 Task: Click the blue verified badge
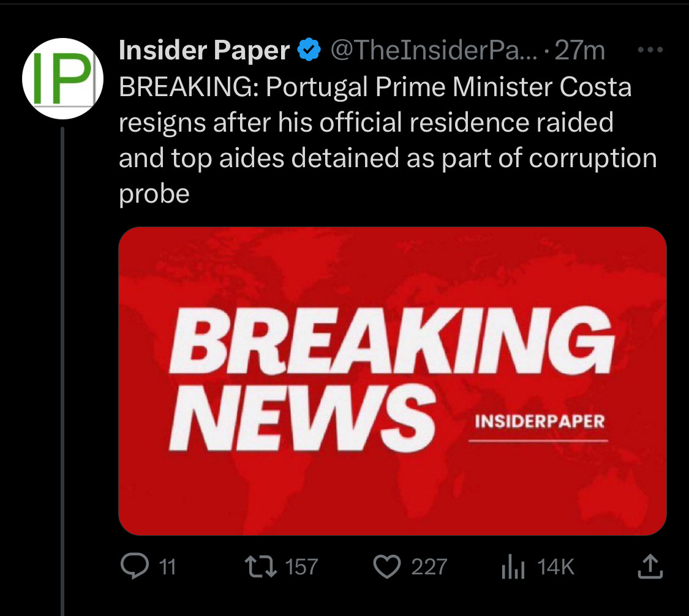309,50
